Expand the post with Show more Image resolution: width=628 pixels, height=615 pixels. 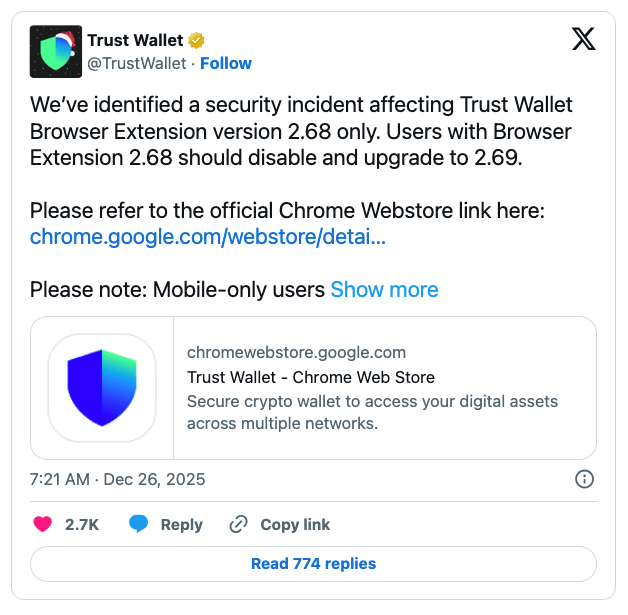click(x=384, y=290)
